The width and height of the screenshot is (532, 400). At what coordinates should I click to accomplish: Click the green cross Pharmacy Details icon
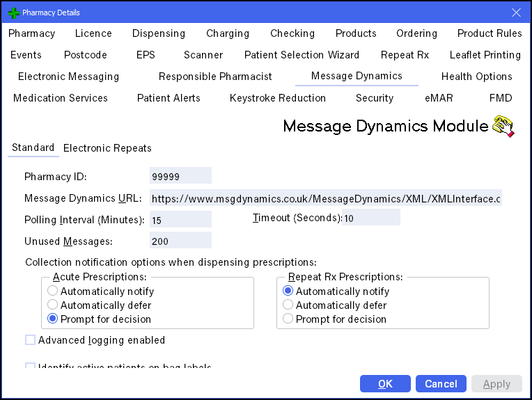[12, 13]
